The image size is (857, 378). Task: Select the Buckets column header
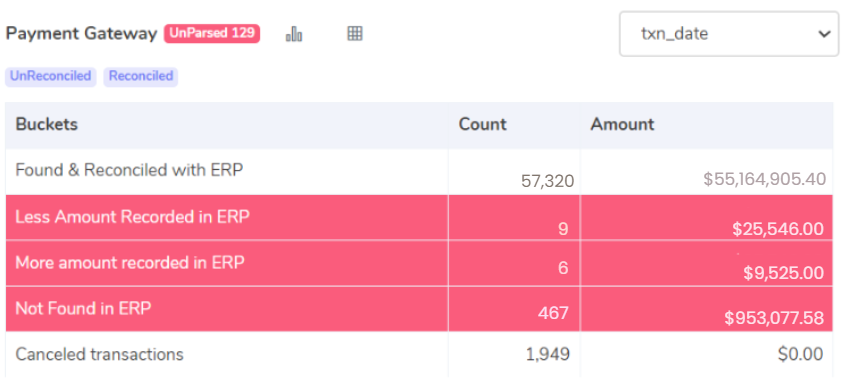point(46,125)
